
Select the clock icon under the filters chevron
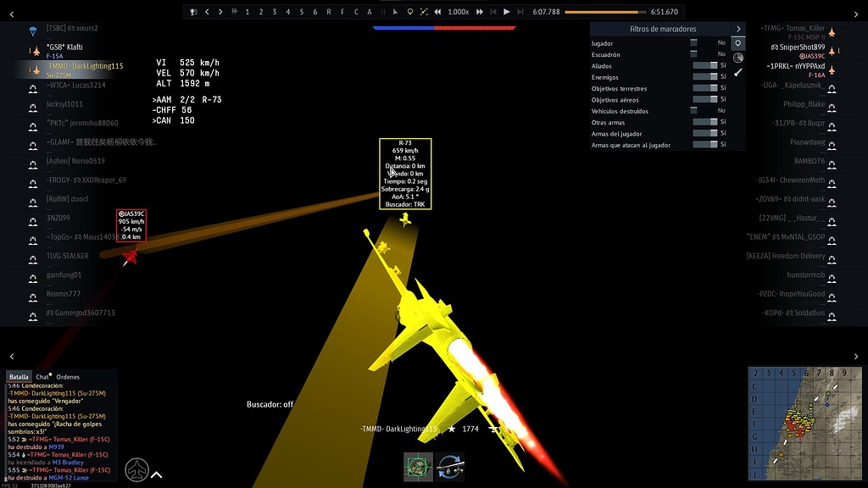point(737,58)
